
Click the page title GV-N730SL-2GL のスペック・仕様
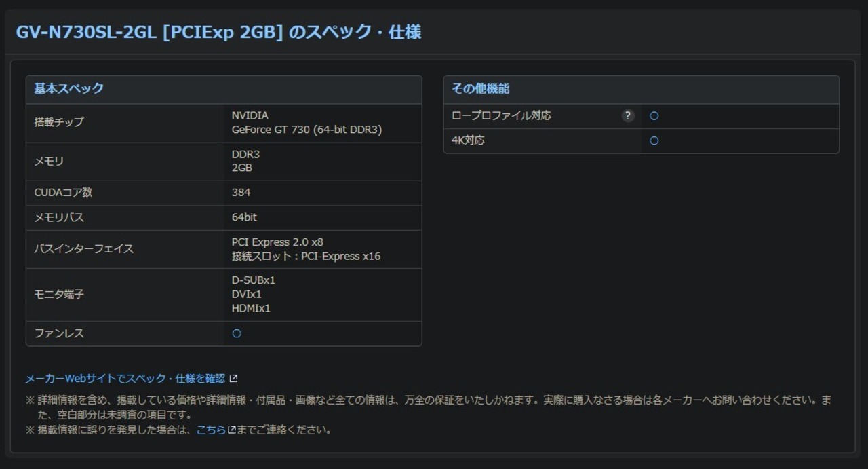coord(218,32)
